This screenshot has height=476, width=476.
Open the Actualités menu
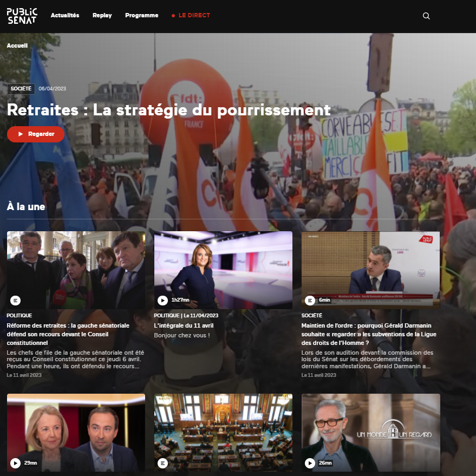(x=65, y=16)
